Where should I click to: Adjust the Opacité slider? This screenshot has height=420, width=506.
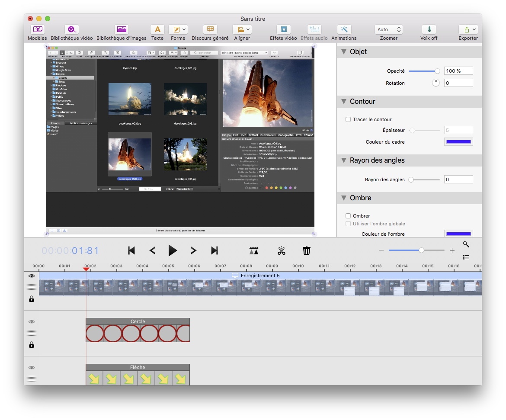tap(424, 71)
